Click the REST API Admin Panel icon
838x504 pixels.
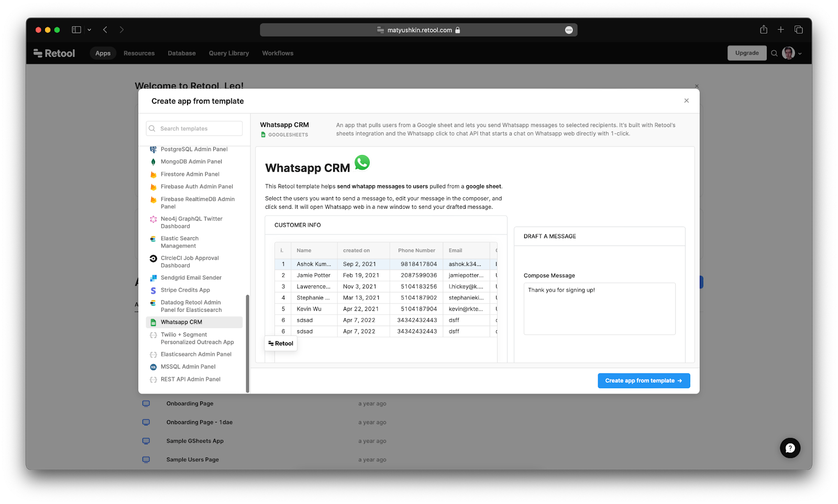click(x=153, y=379)
